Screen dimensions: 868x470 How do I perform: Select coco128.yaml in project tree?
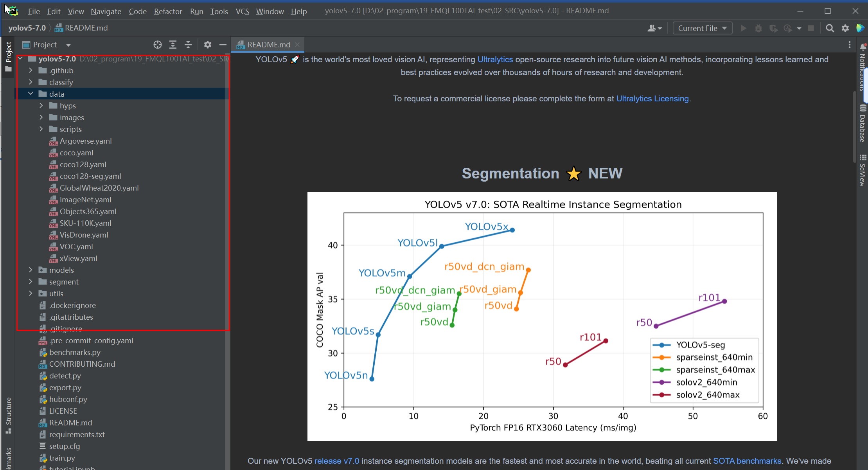tap(83, 164)
